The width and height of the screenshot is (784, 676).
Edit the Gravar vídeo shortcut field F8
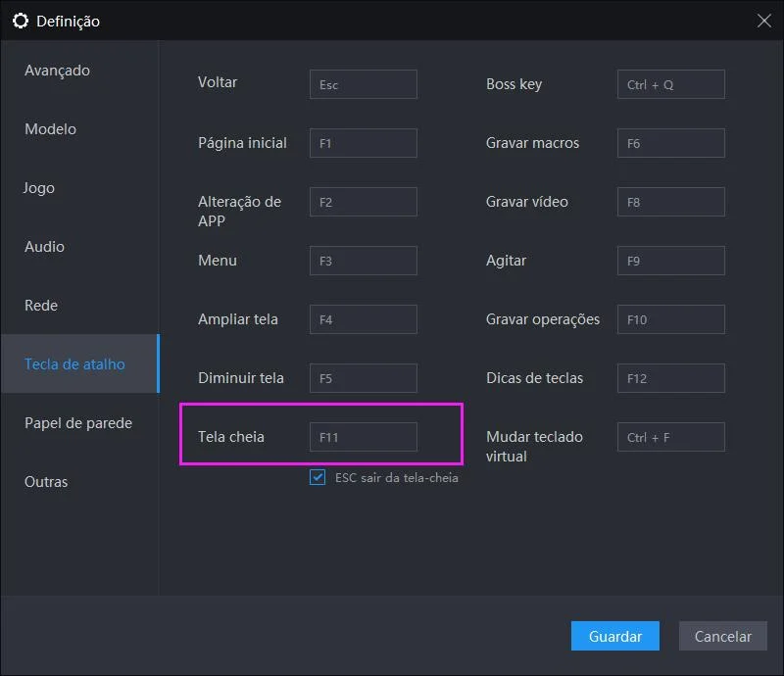coord(671,202)
